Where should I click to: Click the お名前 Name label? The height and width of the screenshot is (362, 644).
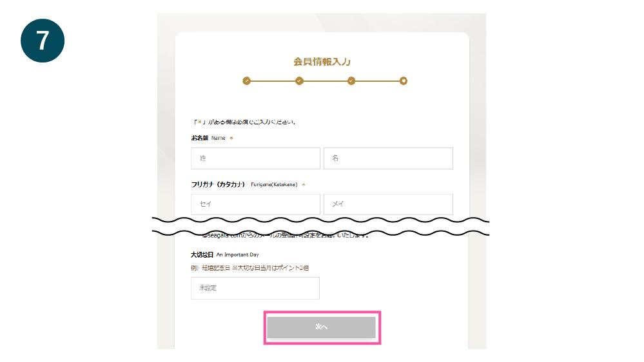point(208,138)
